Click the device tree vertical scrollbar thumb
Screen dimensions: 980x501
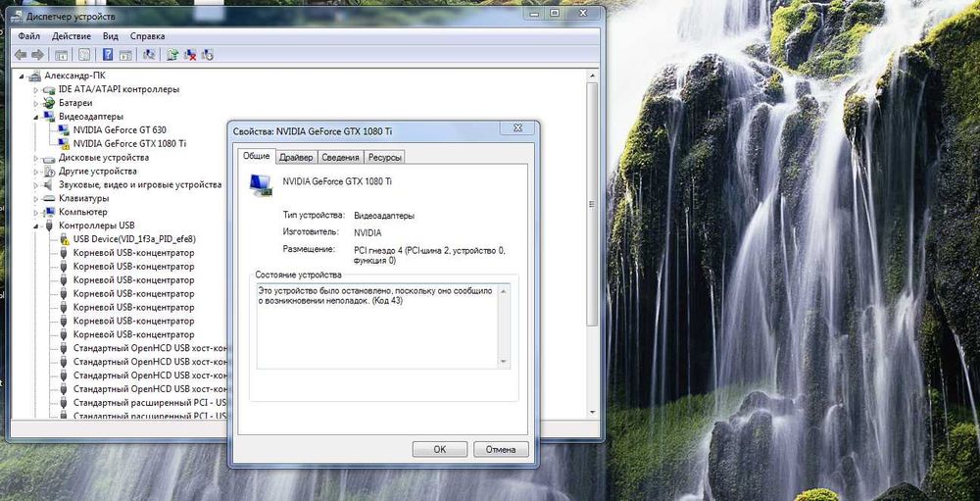pos(592,205)
